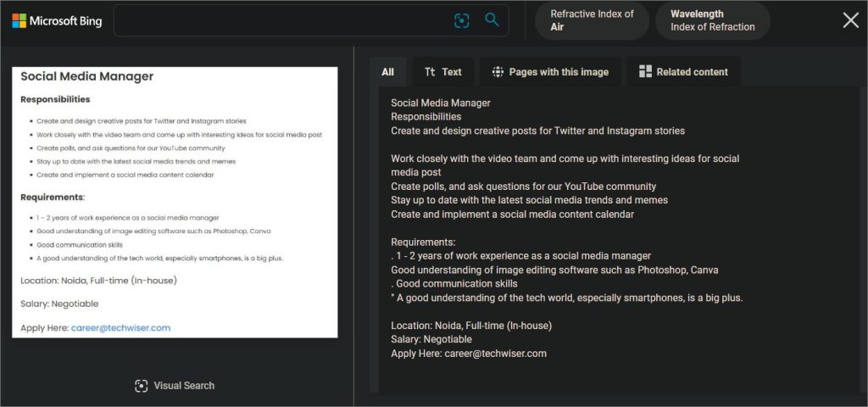Click the Microsoft Bing logo
The image size is (868, 407).
tap(57, 21)
